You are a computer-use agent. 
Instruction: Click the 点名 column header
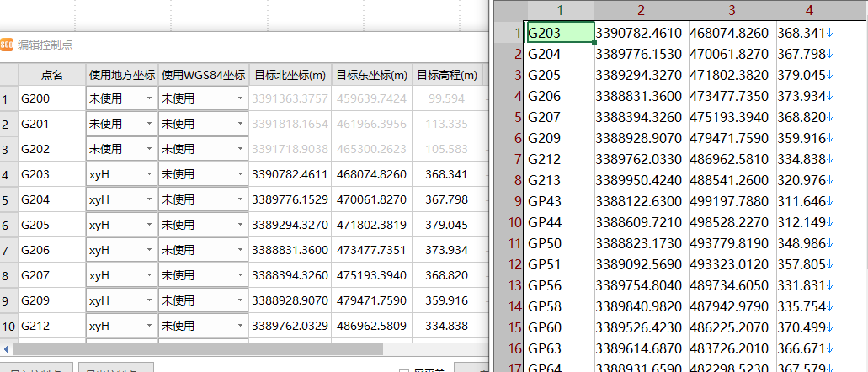[x=51, y=75]
